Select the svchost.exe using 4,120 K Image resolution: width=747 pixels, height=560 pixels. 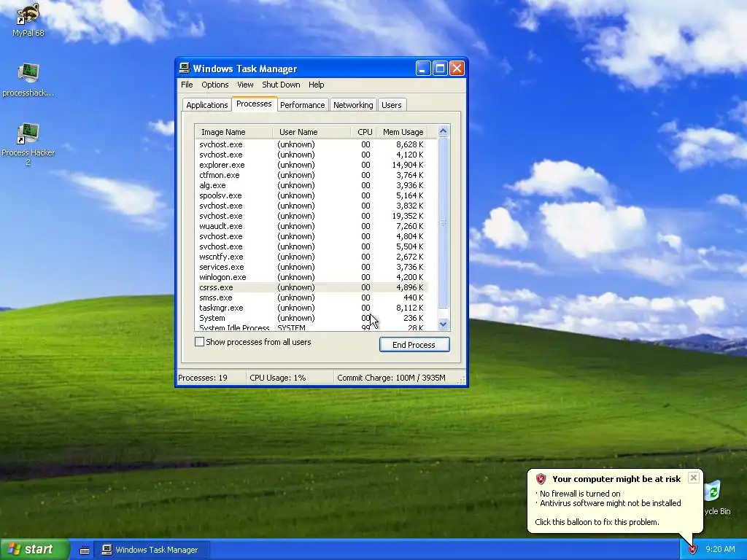[x=311, y=155]
